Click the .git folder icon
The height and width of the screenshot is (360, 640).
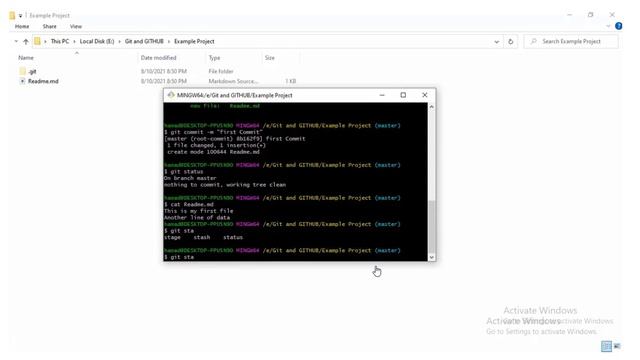coord(22,71)
